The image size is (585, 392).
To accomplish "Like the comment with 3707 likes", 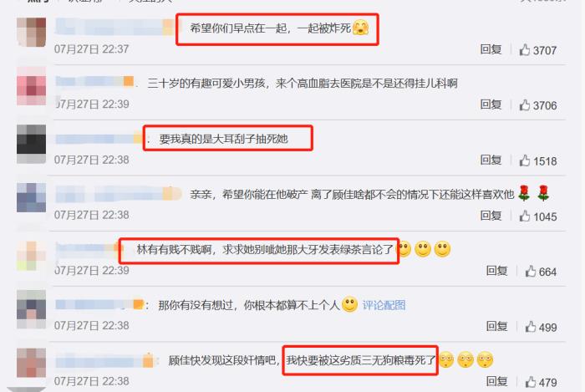I will point(525,49).
